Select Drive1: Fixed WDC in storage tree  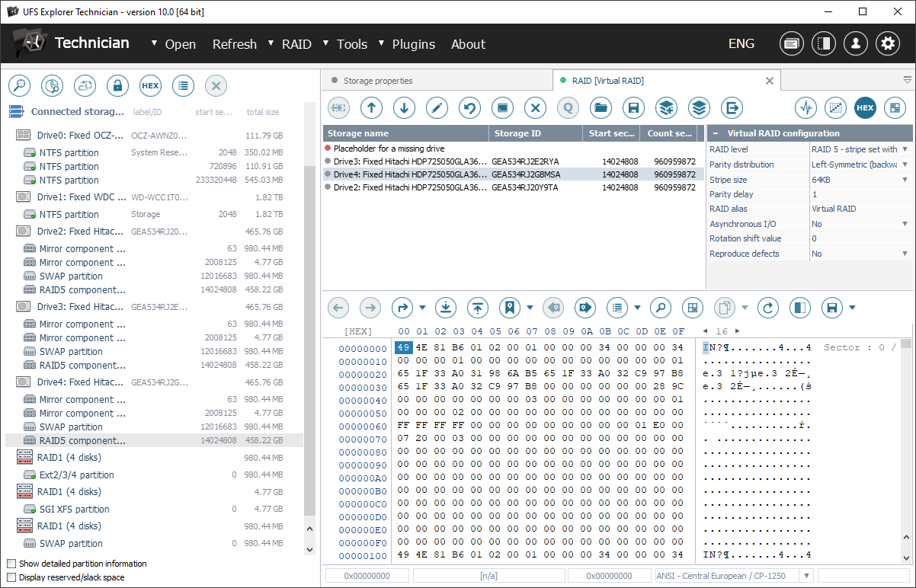pyautogui.click(x=80, y=197)
